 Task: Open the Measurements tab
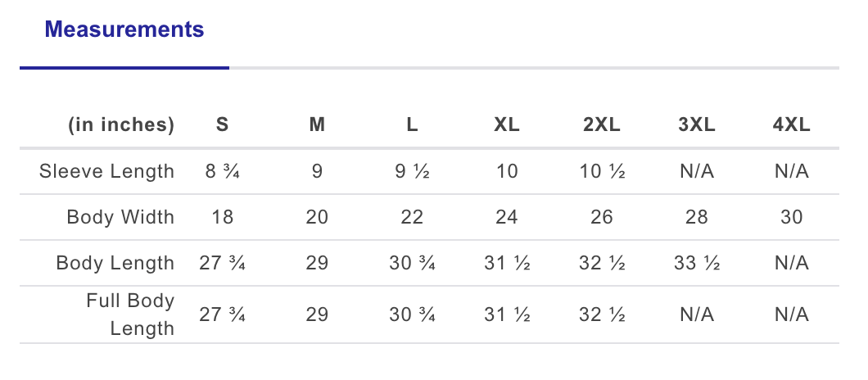coord(124,30)
